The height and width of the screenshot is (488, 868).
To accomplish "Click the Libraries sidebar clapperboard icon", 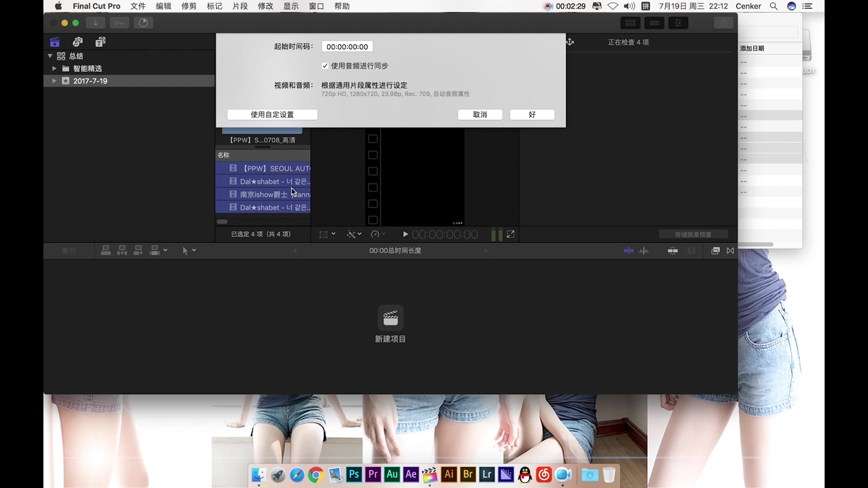I will [x=55, y=42].
